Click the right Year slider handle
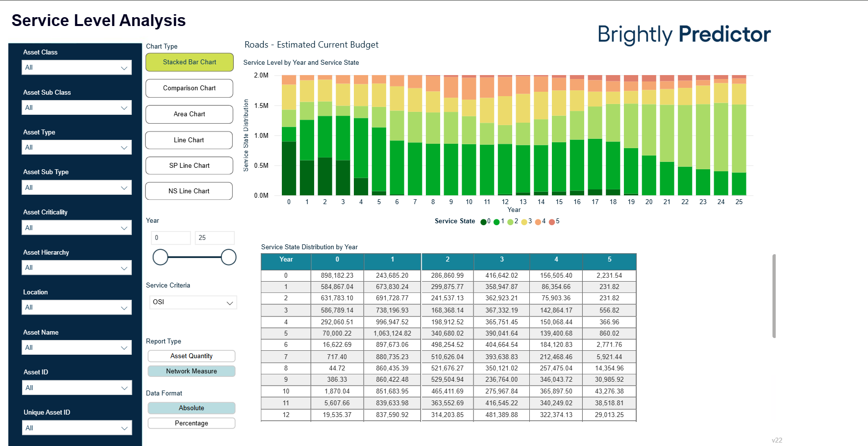Viewport: 868px width, 446px height. (228, 257)
